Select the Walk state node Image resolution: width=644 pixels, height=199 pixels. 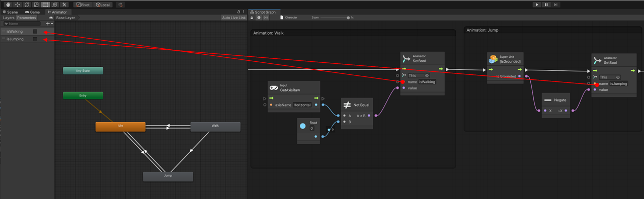215,127
